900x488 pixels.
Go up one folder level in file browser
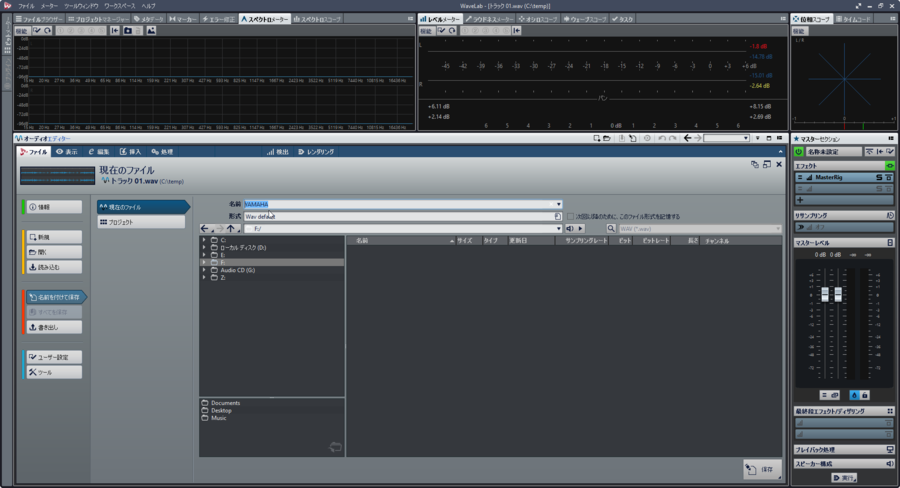[231, 228]
